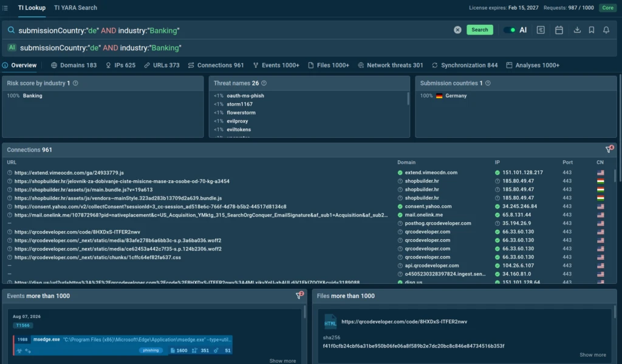This screenshot has height=364, width=622.
Task: Open the calendar date range picker
Action: tap(559, 30)
